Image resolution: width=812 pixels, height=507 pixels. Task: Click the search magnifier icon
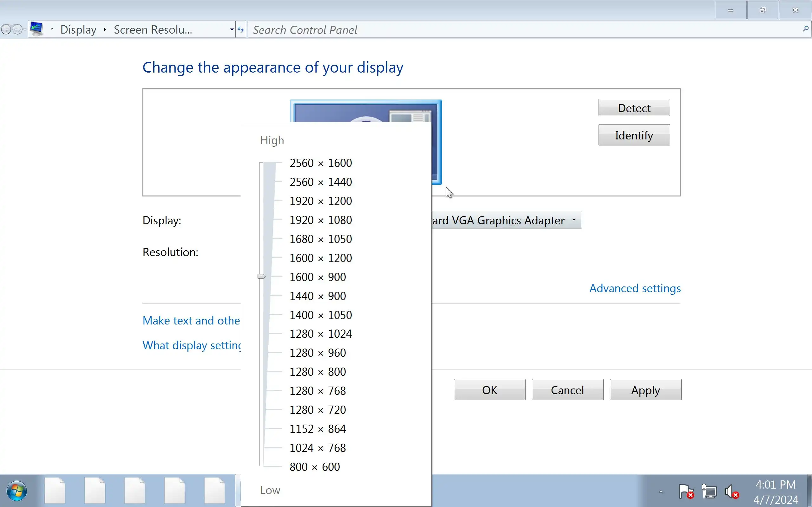click(805, 29)
